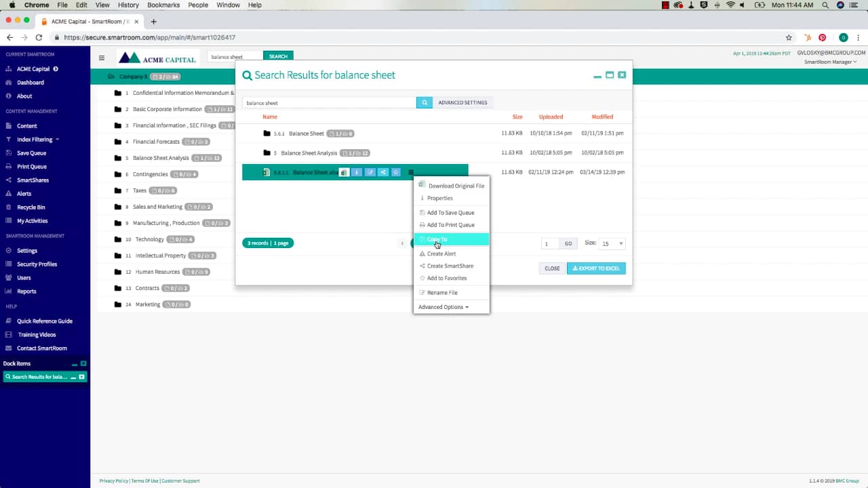Open the About info icon

(x=9, y=96)
